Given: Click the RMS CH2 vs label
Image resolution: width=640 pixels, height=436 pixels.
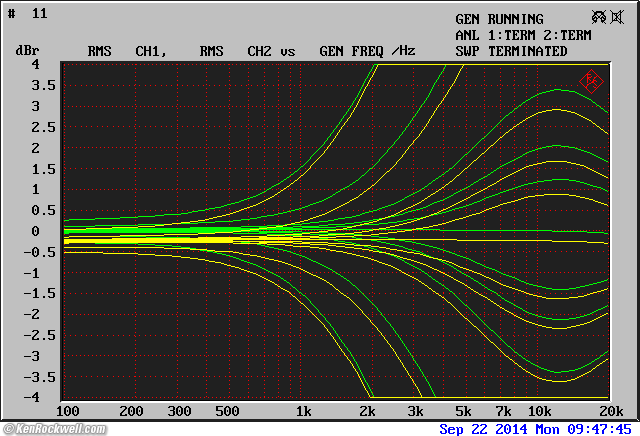Looking at the screenshot, I should pos(247,51).
